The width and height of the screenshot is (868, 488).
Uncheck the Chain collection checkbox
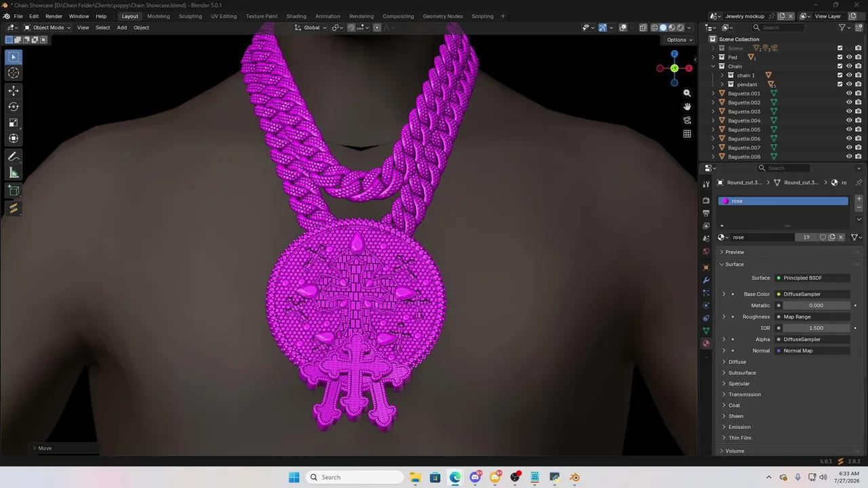point(840,66)
